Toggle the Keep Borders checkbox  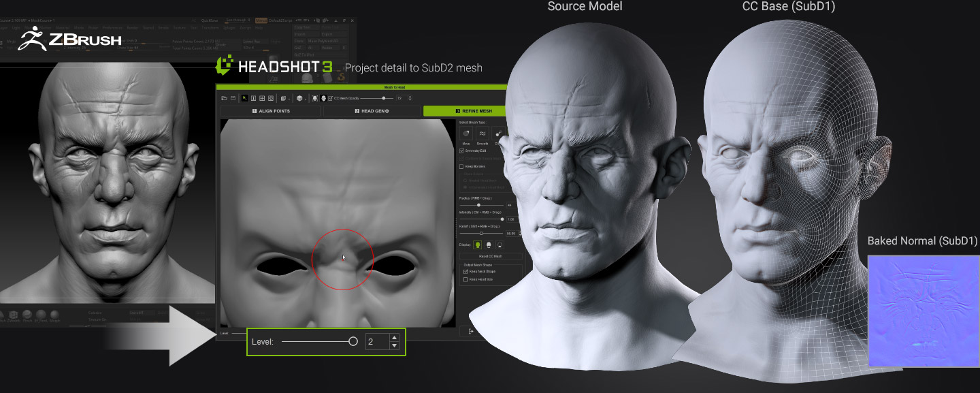click(x=461, y=166)
